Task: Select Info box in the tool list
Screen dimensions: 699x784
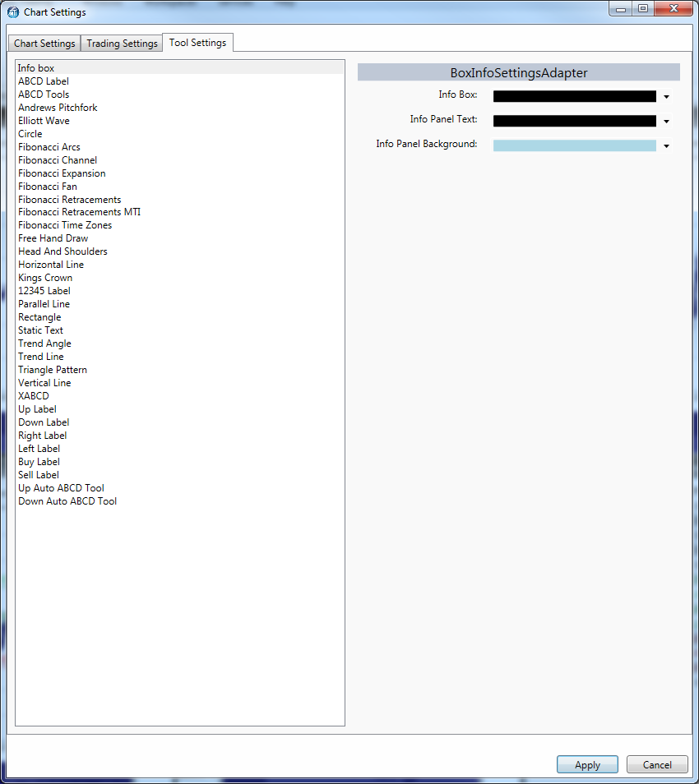Action: pyautogui.click(x=180, y=68)
